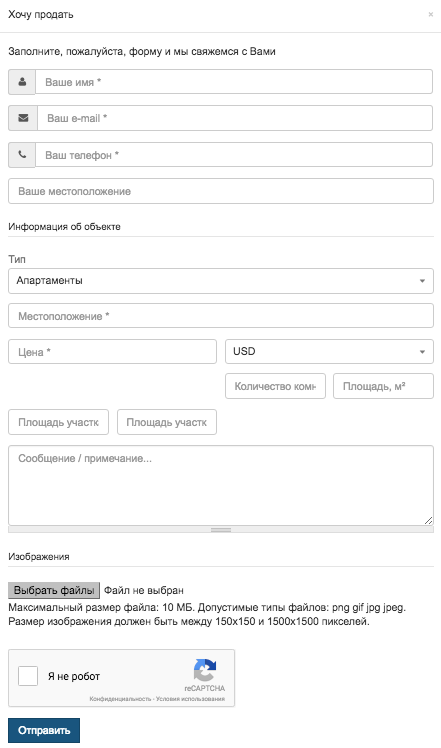Screen dimensions: 441x748
Task: Open the Тип dropdown showing Апартаменты
Action: point(220,280)
